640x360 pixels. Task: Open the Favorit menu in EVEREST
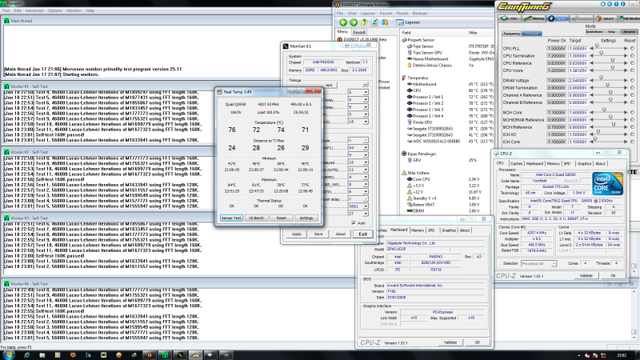(x=386, y=13)
